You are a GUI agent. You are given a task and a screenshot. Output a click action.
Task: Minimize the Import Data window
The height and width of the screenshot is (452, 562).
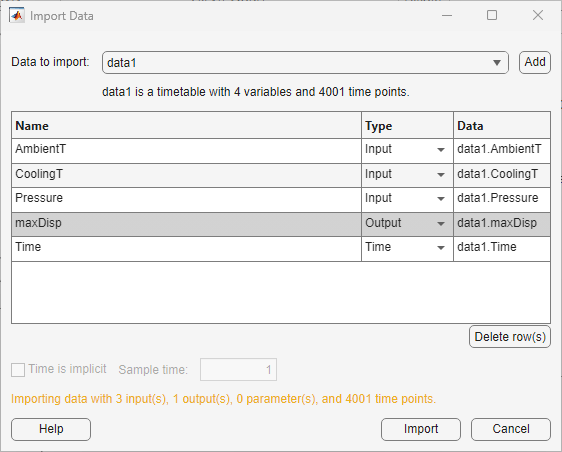click(447, 15)
